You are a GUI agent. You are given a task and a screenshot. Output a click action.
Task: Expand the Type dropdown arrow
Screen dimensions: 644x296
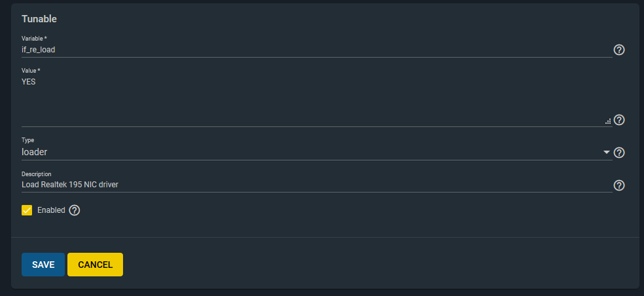pos(606,153)
